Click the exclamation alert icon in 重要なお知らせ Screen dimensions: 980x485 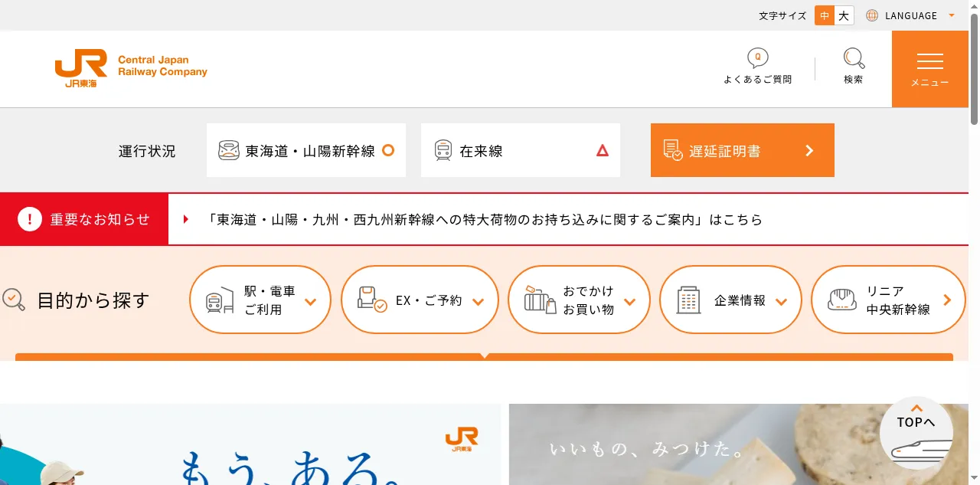[30, 219]
